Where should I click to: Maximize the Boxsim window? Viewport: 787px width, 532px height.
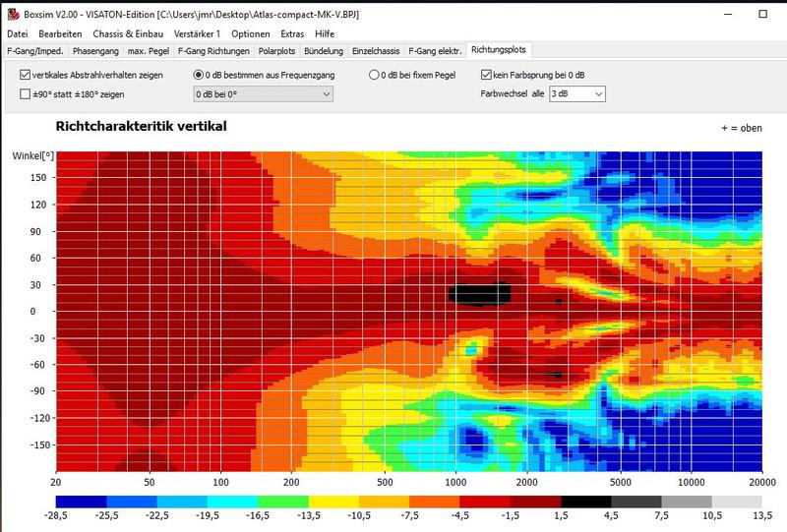point(763,14)
